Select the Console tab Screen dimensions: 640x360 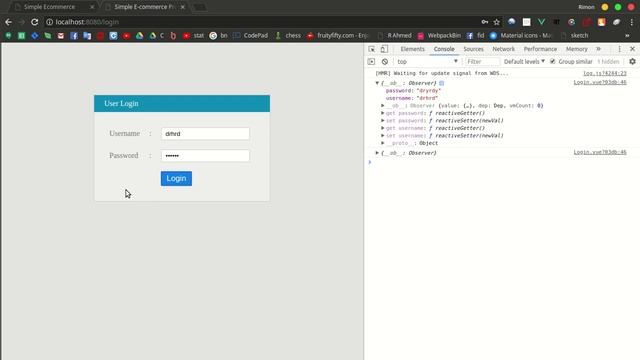[444, 49]
